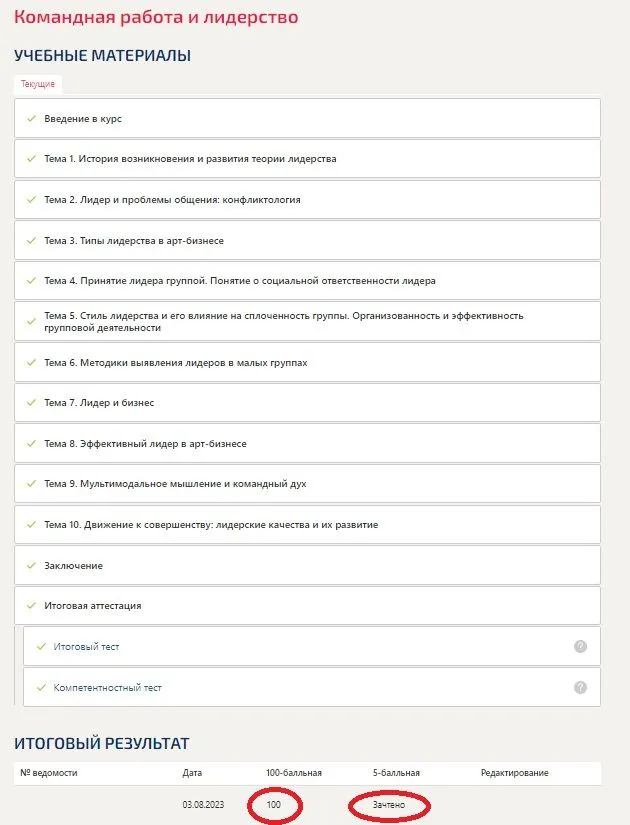Click the checkmark icon next to Введение в курс
Viewport: 630px width, 825px height.
[31, 119]
